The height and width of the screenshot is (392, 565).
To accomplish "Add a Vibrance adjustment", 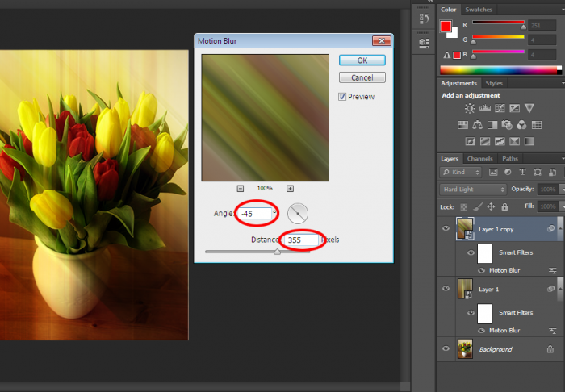I will tap(529, 108).
